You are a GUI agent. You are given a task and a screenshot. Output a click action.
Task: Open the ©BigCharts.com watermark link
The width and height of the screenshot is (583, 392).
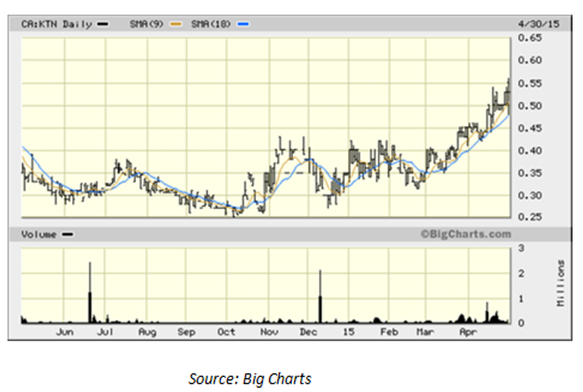pos(466,234)
